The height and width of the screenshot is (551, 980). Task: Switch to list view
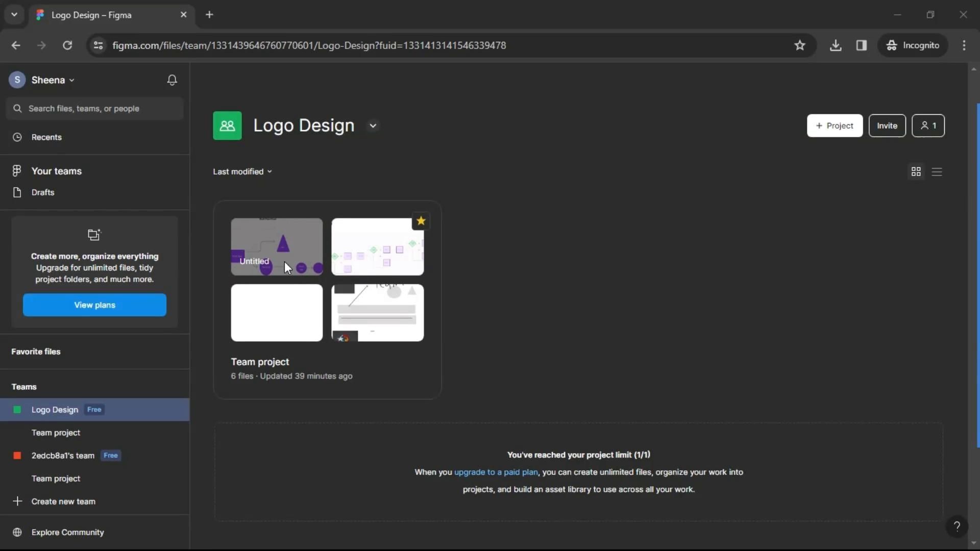pyautogui.click(x=937, y=172)
